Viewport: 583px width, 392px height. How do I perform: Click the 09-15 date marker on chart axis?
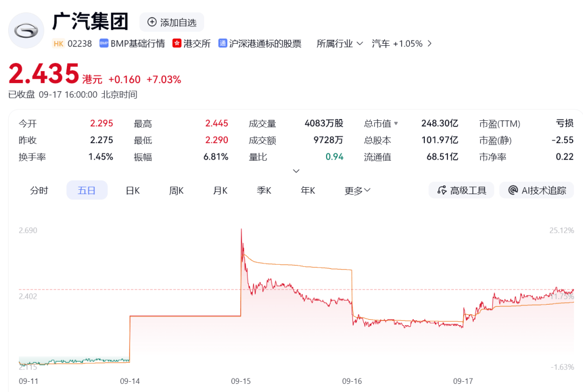pos(241,381)
